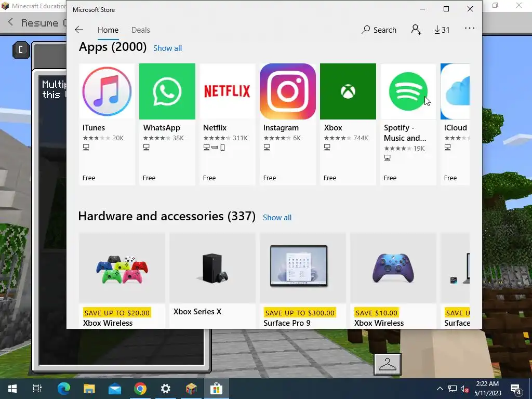Launch Microsoft Edge from the taskbar
The width and height of the screenshot is (532, 399).
(x=64, y=389)
